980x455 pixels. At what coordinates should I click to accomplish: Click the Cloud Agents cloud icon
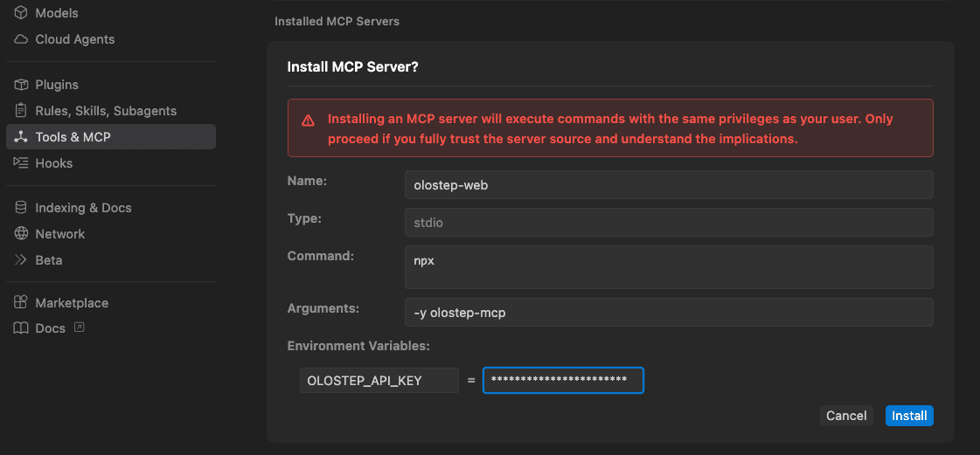point(21,39)
